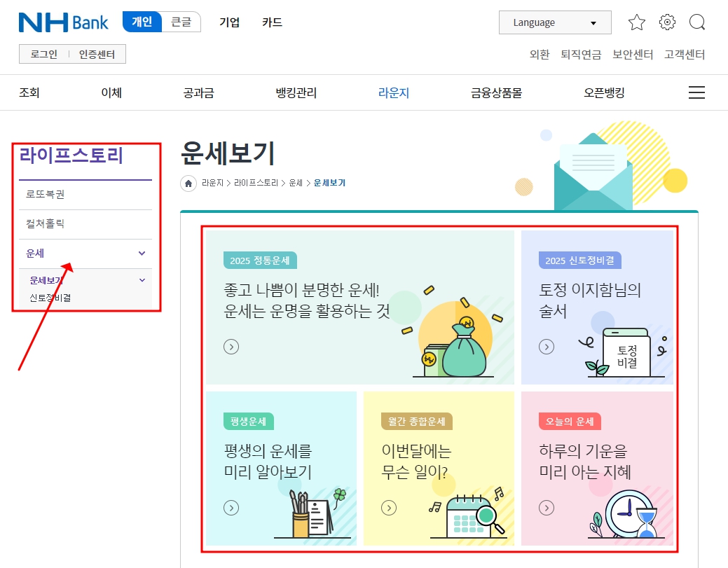The width and height of the screenshot is (728, 568).
Task: Switch view to 큰글 mode
Action: click(x=181, y=22)
